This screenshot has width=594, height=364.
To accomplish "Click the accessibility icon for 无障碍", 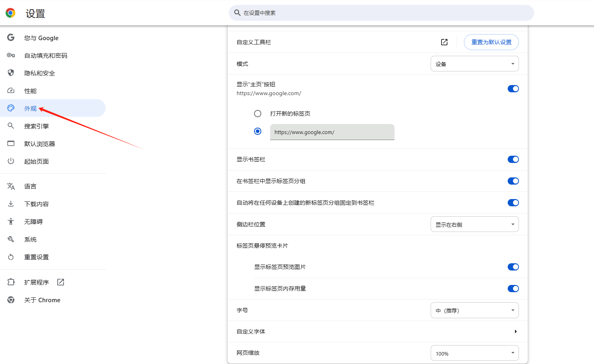I will pos(11,222).
